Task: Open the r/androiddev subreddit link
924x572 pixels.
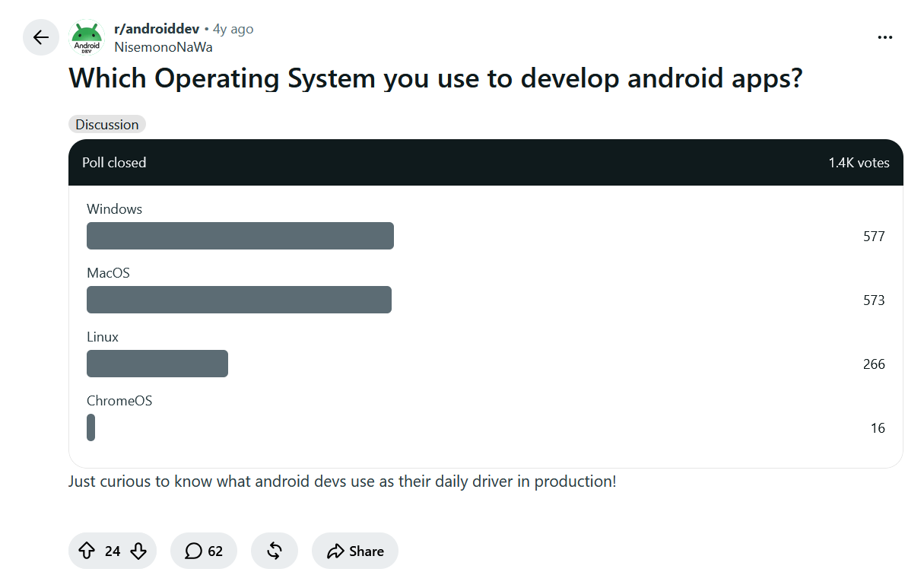Action: point(157,29)
